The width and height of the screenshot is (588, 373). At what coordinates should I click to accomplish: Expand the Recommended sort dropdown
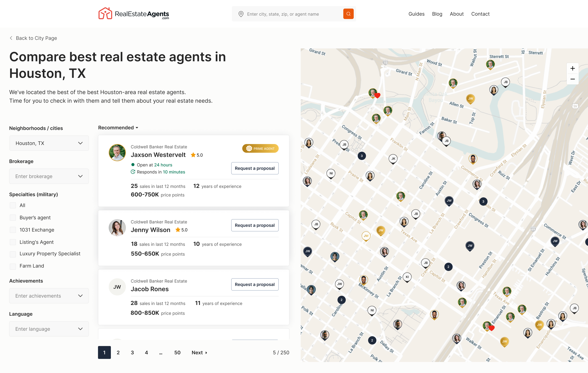[x=118, y=128]
